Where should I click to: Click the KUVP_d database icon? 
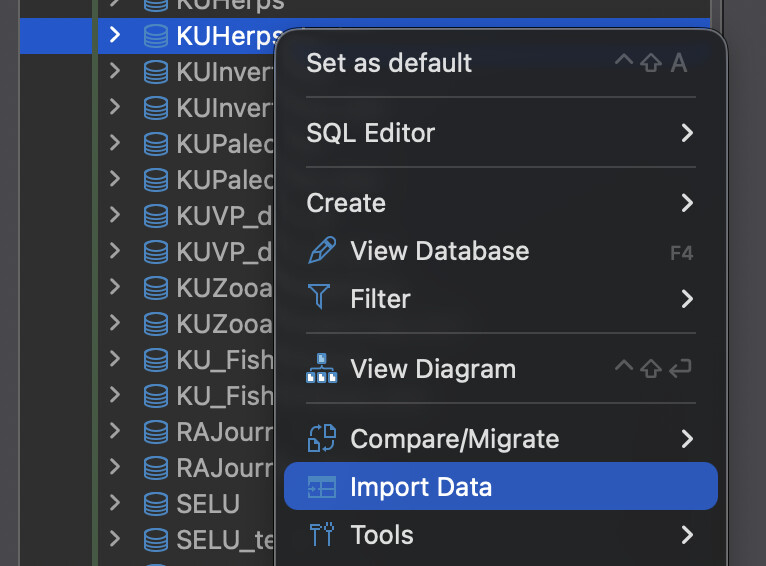[x=155, y=216]
